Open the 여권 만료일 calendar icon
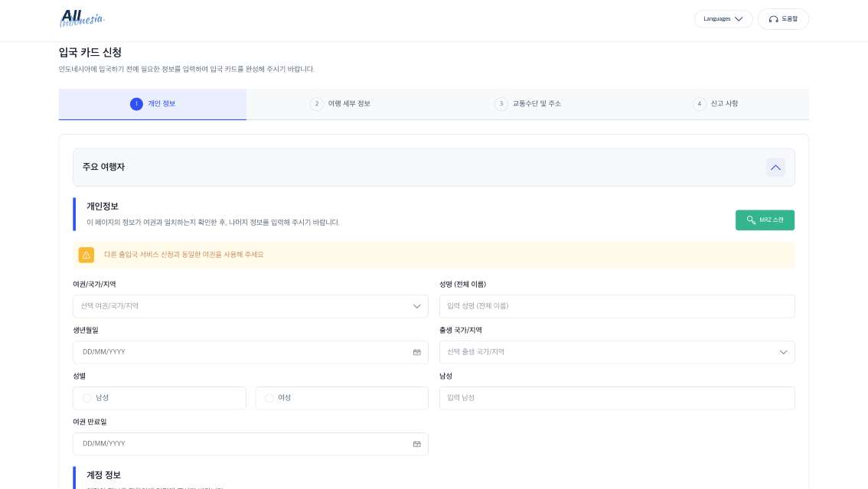This screenshot has height=489, width=868. 417,444
